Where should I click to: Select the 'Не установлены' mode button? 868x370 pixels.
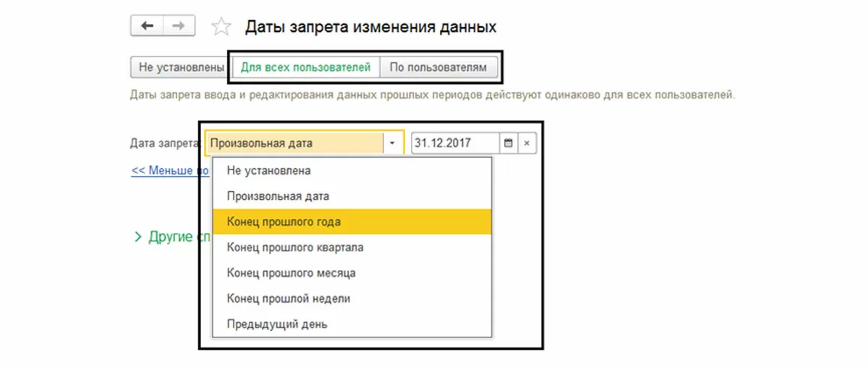182,67
